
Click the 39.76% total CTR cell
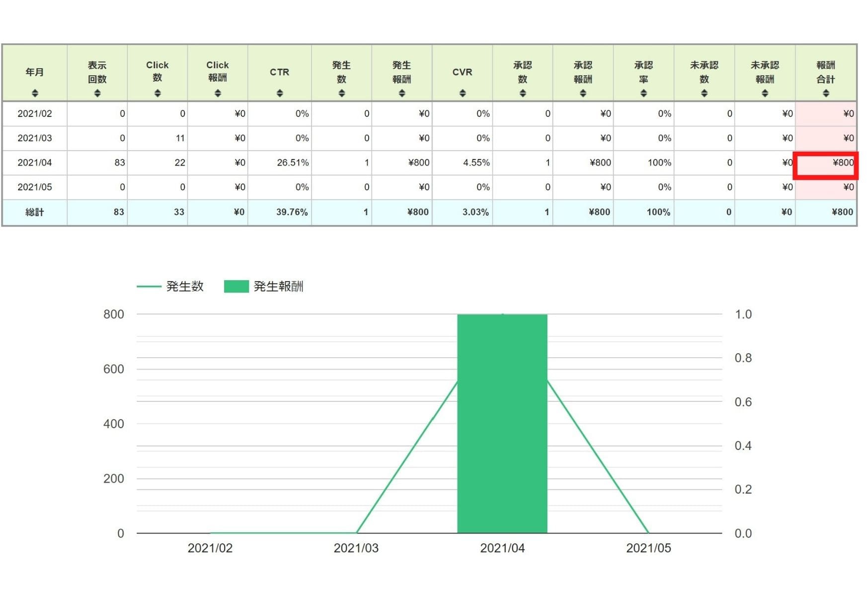[280, 212]
